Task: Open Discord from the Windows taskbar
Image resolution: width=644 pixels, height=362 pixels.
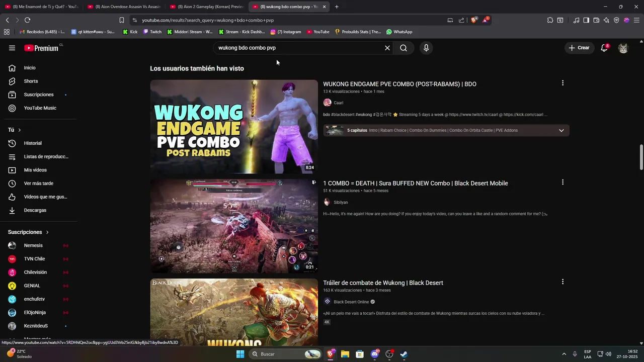Action: [375, 354]
